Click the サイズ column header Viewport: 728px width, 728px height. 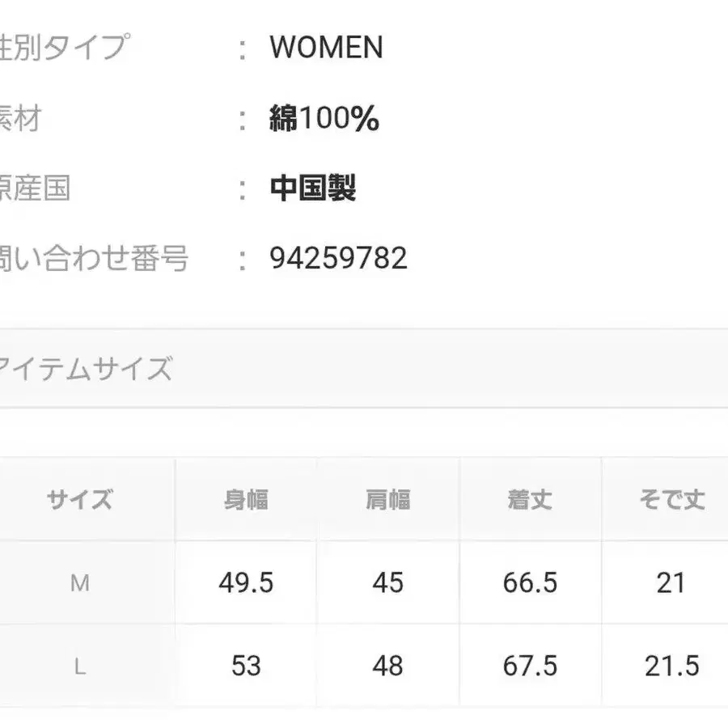tap(79, 500)
